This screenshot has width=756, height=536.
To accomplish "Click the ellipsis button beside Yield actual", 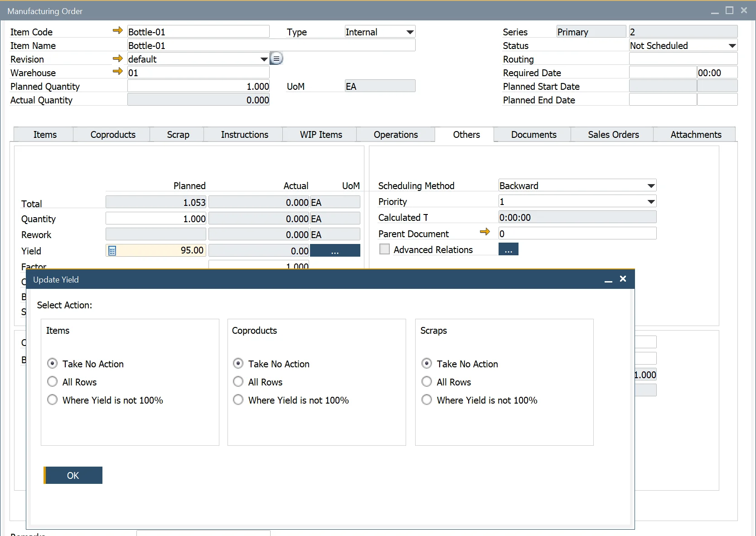I will pos(335,251).
